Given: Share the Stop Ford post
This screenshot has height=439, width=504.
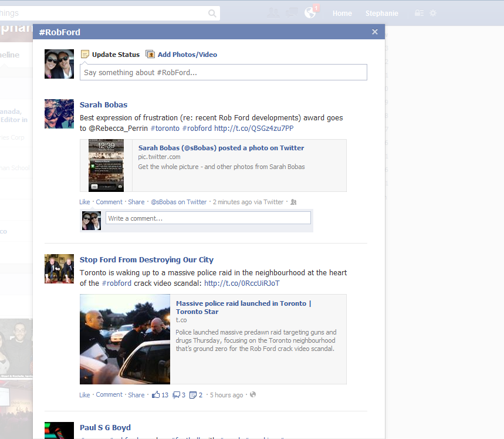Looking at the screenshot, I should pos(136,395).
